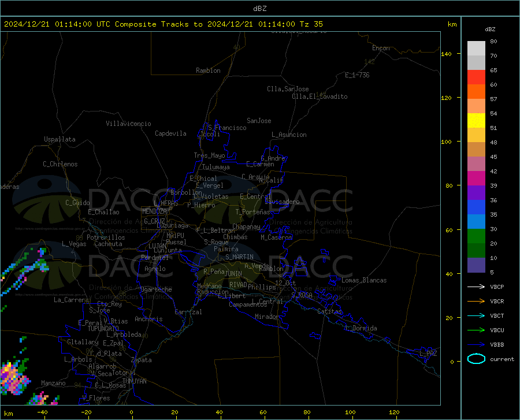Click the Campamentos label
Viewport: 520px width, 420px height.
(248, 304)
